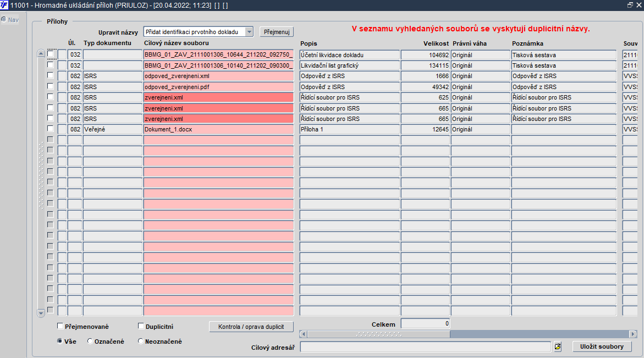
Task: Click the Poznámka column header
Action: [x=527, y=43]
